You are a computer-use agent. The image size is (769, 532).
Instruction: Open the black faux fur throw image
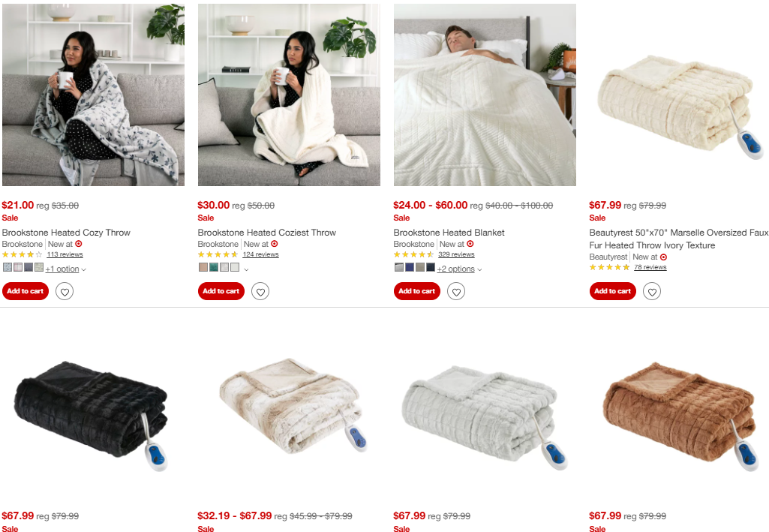(x=93, y=414)
